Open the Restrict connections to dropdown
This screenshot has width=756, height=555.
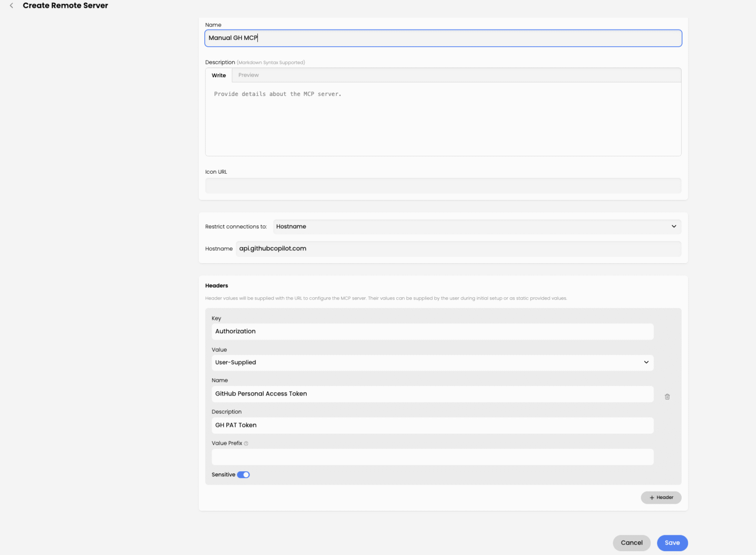(x=477, y=226)
